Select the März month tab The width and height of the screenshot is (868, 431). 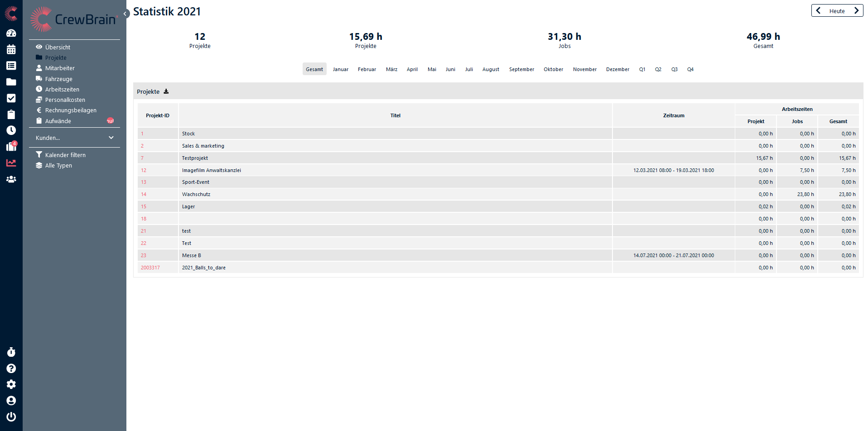pyautogui.click(x=391, y=69)
